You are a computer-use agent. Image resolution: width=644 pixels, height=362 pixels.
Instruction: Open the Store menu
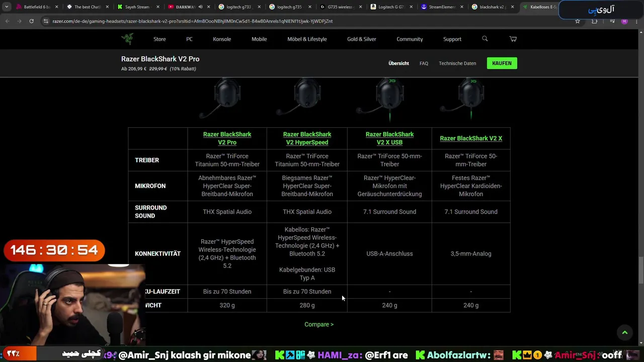[159, 39]
